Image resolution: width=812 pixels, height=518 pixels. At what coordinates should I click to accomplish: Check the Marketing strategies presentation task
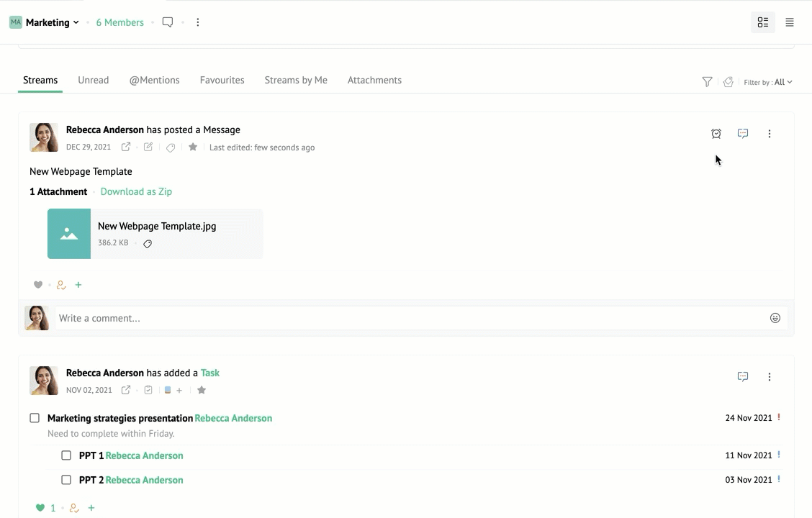[35, 418]
